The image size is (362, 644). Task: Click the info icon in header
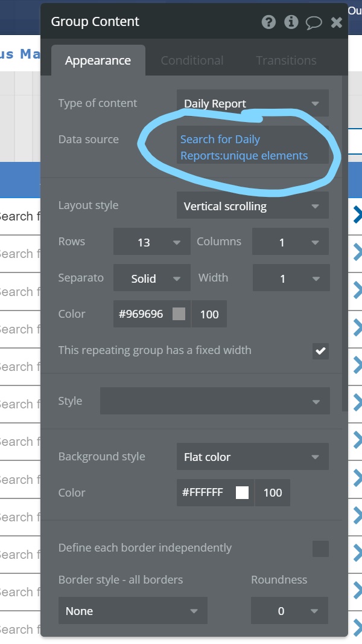click(291, 22)
